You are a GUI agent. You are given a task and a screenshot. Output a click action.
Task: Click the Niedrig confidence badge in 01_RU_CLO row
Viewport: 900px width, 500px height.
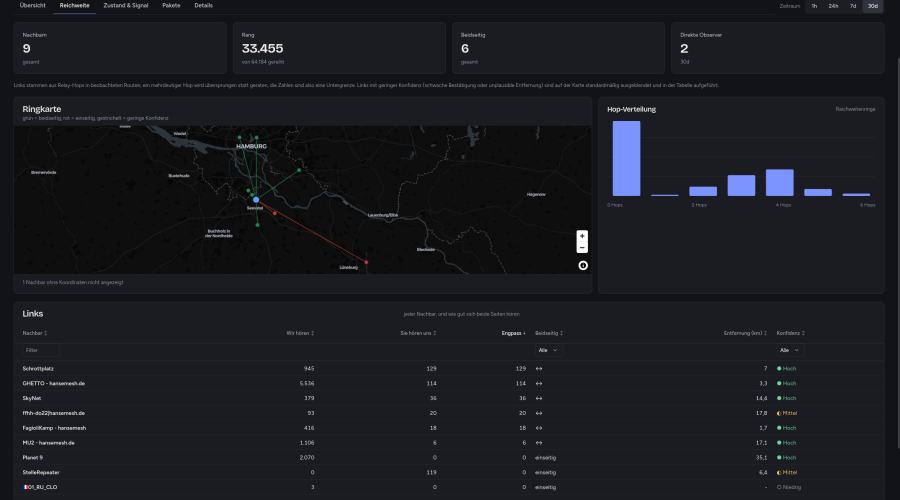pos(789,487)
